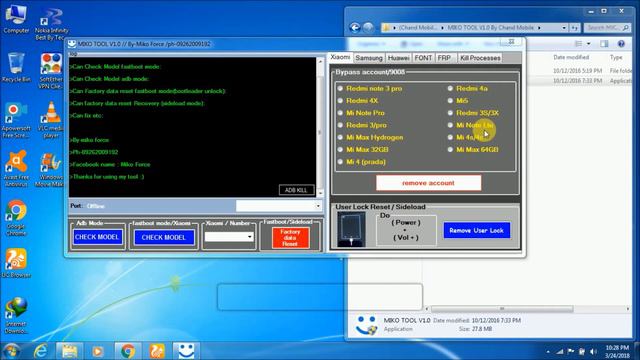Click Fastboot mode CHECK MODEL button
Image resolution: width=640 pixels, height=360 pixels.
pyautogui.click(x=164, y=238)
